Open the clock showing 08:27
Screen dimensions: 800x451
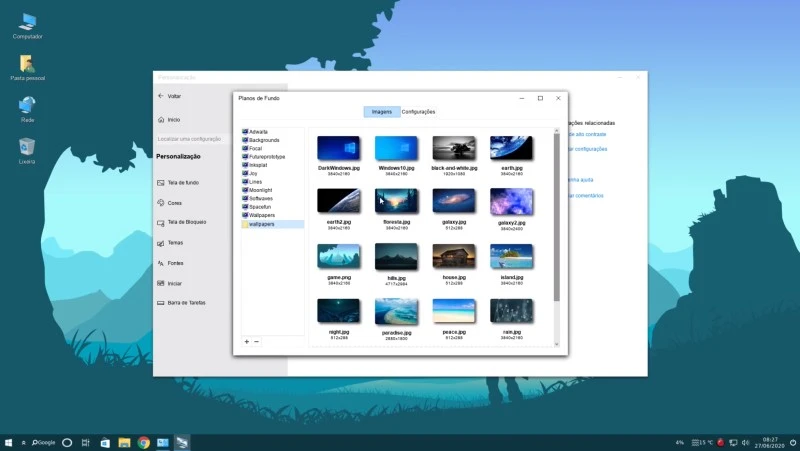click(770, 442)
